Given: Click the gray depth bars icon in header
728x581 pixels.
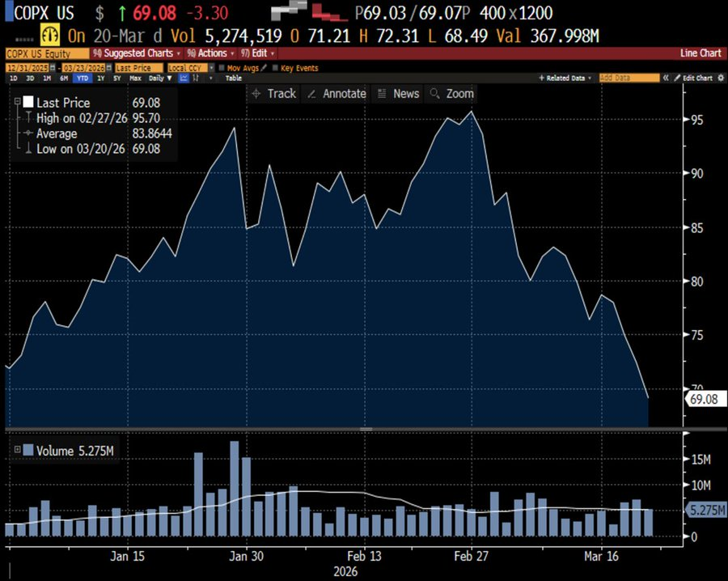Looking at the screenshot, I should (289, 11).
